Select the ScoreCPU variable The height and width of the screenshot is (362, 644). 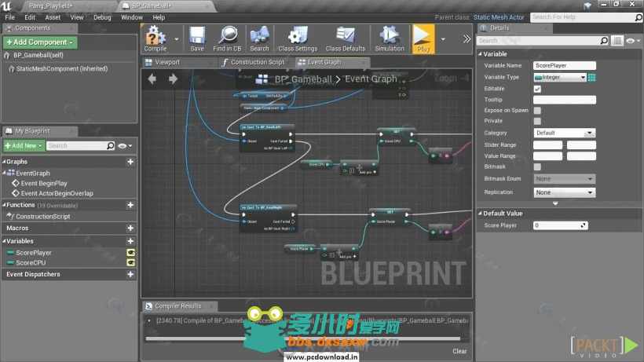(31, 263)
